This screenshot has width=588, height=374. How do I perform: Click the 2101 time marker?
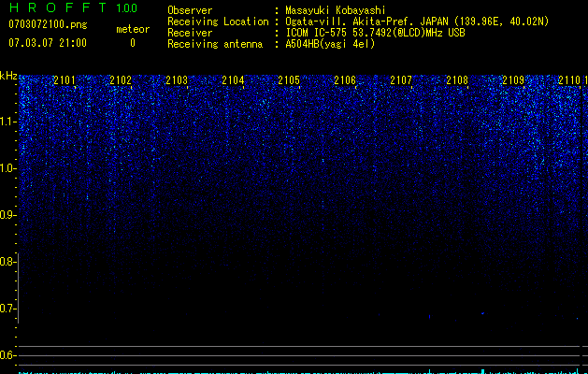click(x=65, y=79)
